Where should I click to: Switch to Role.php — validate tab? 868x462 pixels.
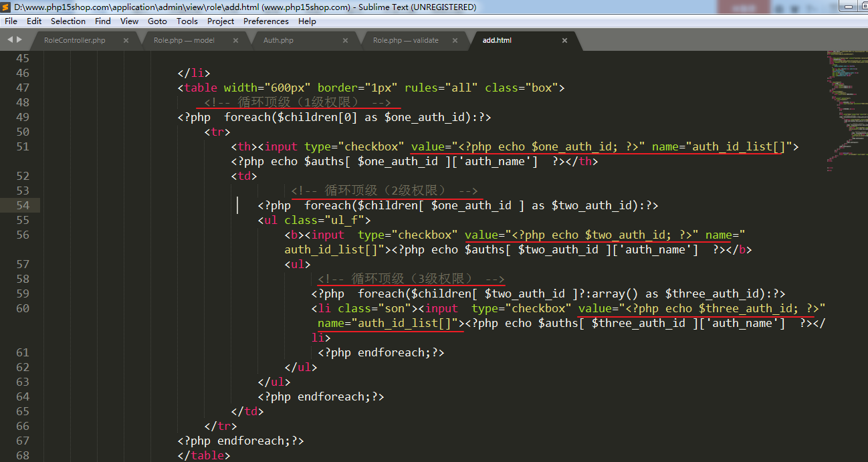tap(405, 40)
